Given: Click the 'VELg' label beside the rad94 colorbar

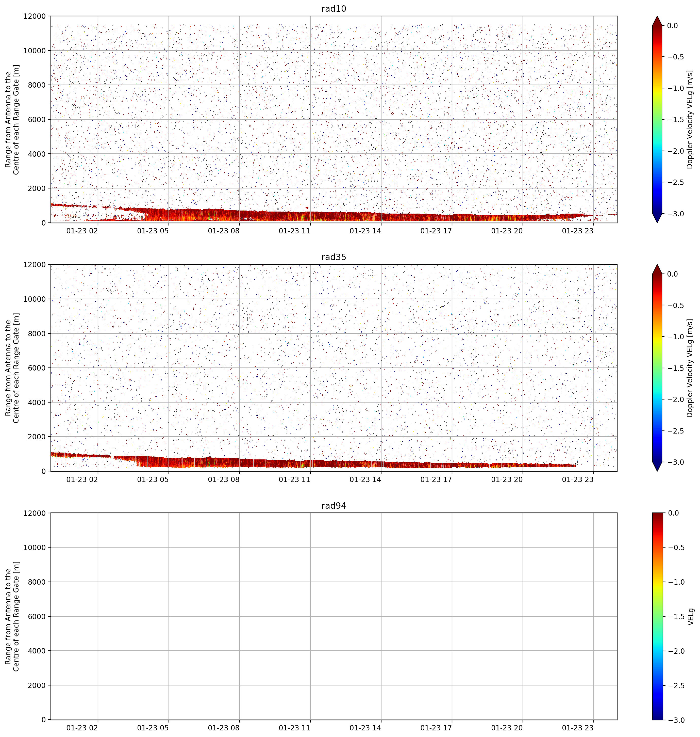Looking at the screenshot, I should 691,616.
